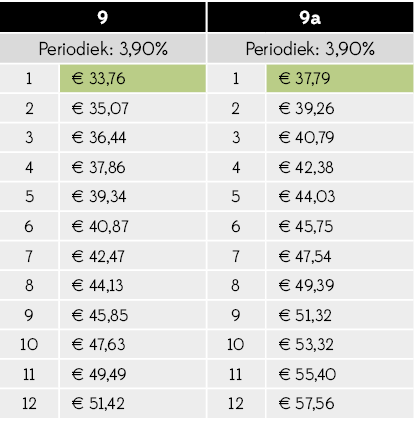The width and height of the screenshot is (415, 435).
Task: Click the € 49,49 value
Action: click(x=99, y=374)
